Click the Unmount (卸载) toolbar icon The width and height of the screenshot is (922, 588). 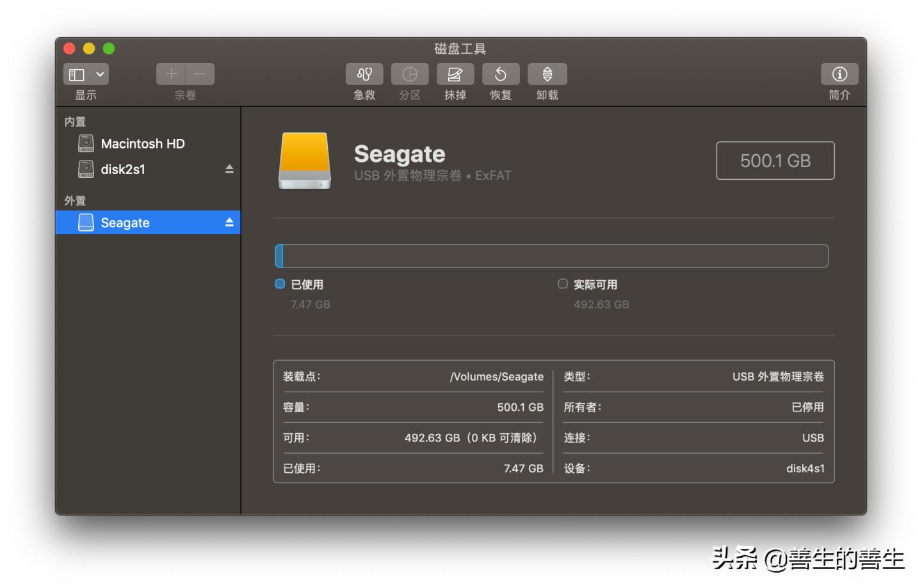click(x=547, y=74)
